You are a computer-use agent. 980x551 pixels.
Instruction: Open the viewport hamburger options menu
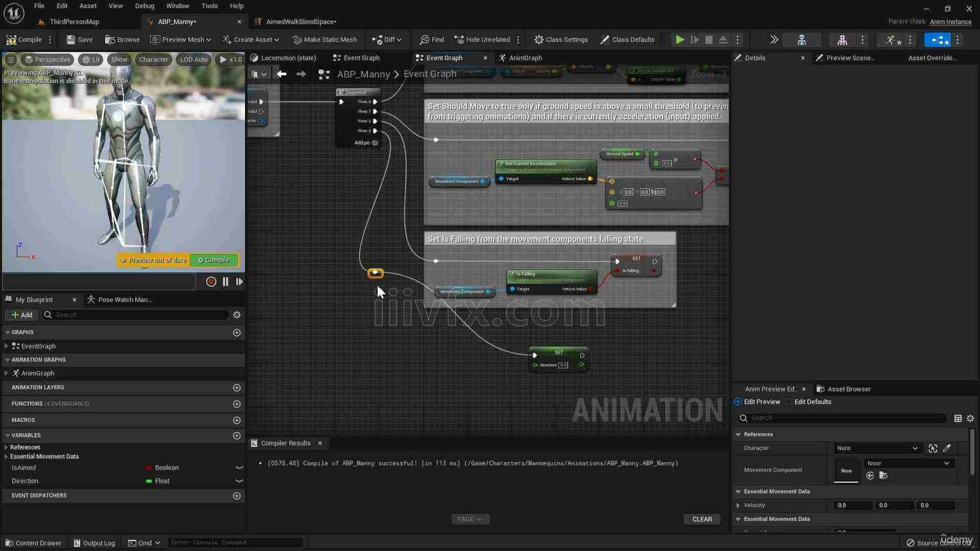point(11,60)
